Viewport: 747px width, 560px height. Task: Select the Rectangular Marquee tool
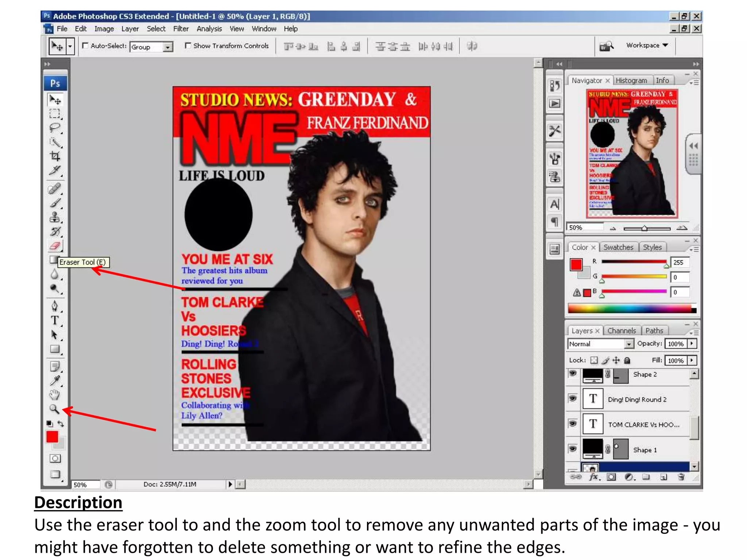[x=55, y=114]
